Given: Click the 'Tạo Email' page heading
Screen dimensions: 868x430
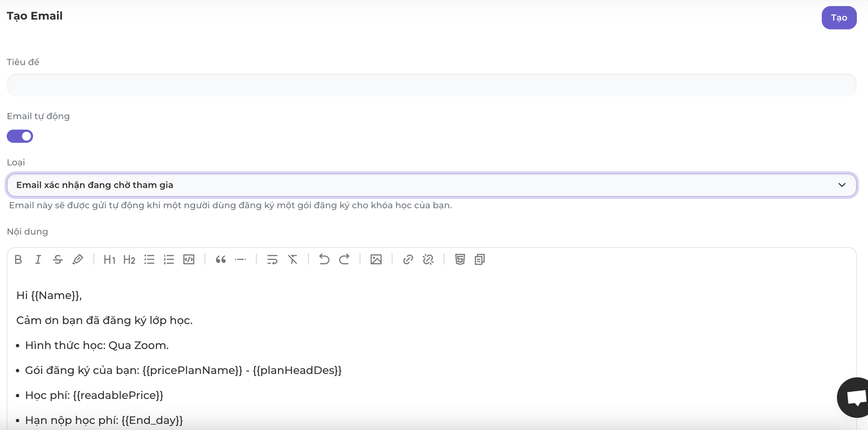Looking at the screenshot, I should click(35, 16).
